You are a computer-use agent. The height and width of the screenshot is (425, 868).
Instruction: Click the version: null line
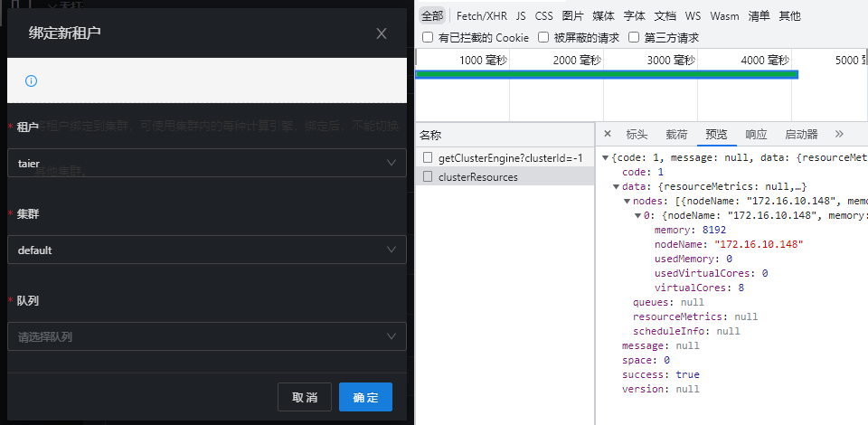pos(660,389)
